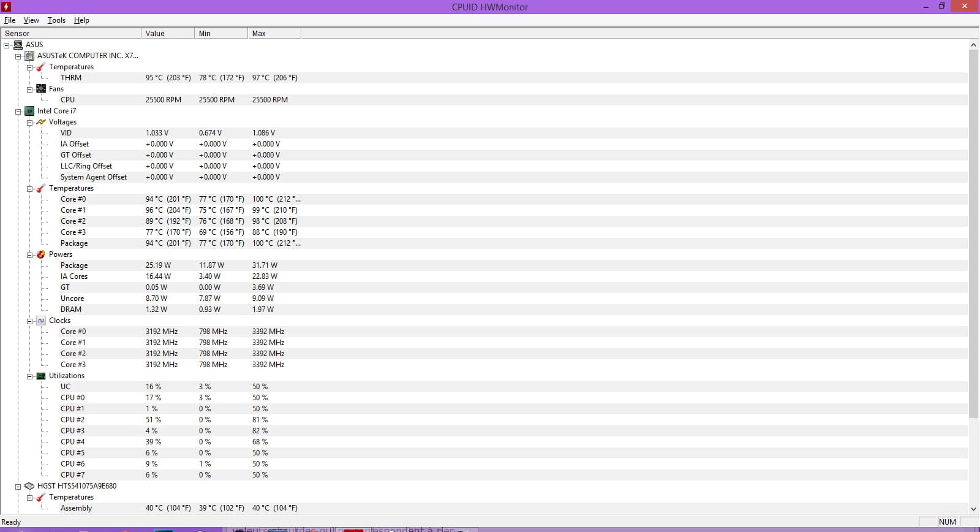Click the 25500 RPM value cell

[164, 100]
